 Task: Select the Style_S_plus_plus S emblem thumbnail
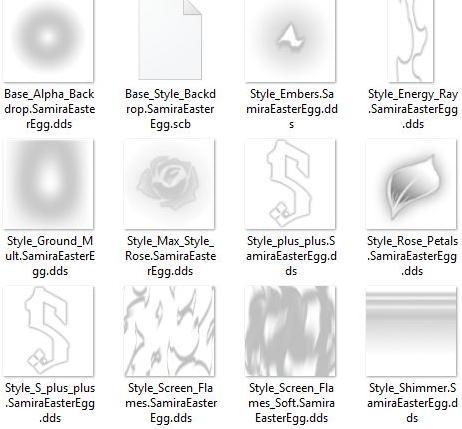(49, 331)
